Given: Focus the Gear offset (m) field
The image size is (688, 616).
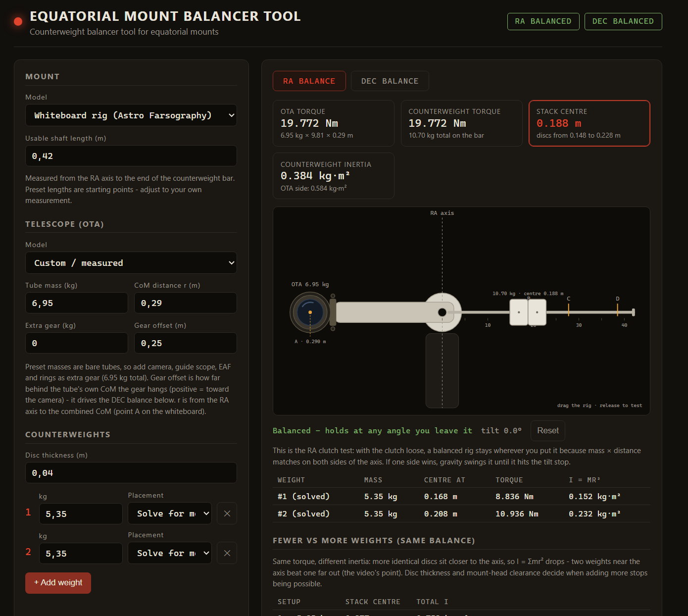Looking at the screenshot, I should (x=186, y=343).
